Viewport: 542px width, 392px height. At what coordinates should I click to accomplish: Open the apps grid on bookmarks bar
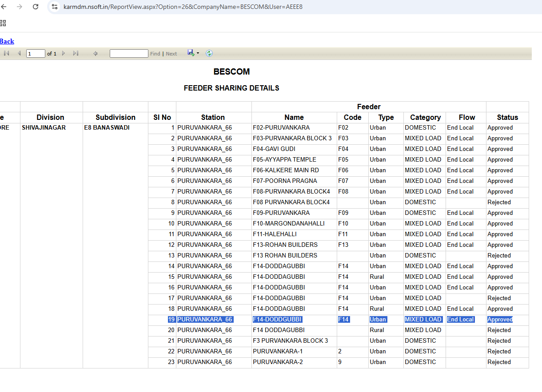click(3, 23)
